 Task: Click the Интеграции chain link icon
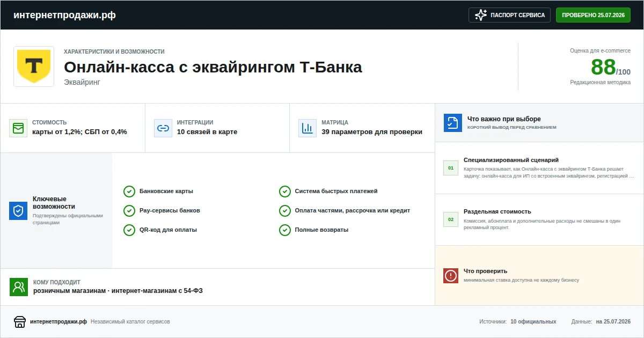(163, 128)
